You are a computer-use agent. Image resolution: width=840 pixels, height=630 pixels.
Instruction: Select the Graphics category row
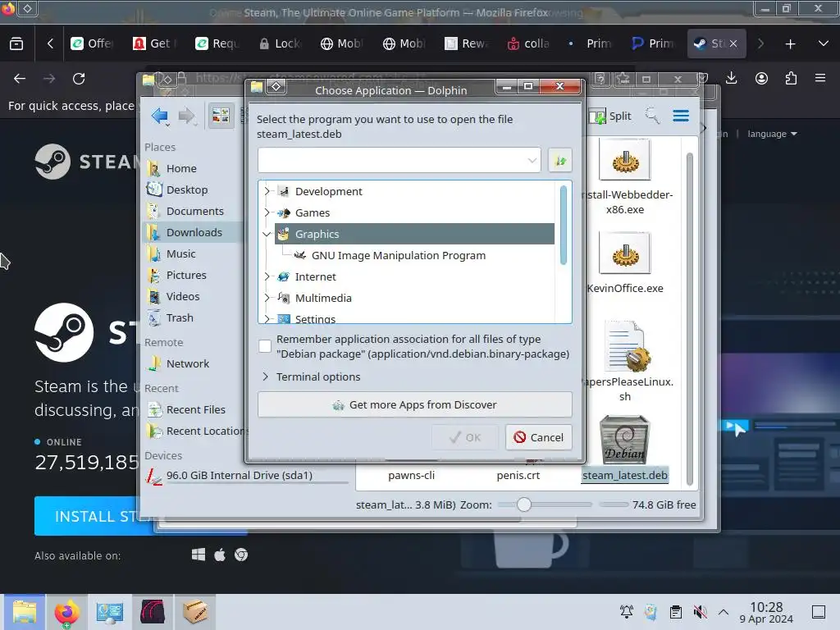pyautogui.click(x=414, y=234)
